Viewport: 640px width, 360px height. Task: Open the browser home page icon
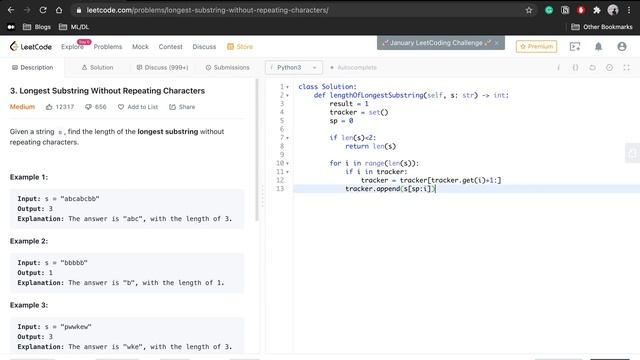point(59,10)
